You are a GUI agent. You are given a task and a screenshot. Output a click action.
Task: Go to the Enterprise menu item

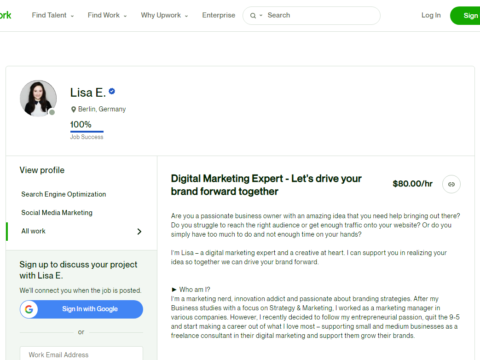(219, 15)
